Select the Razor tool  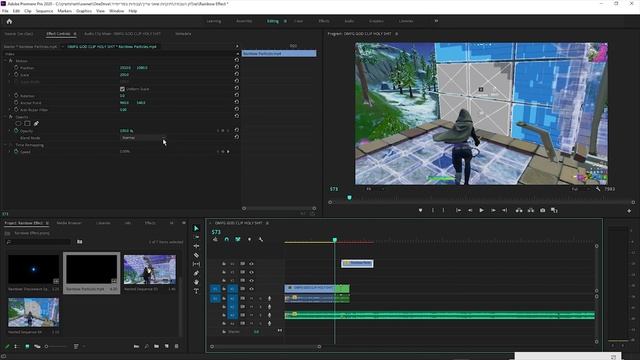tap(196, 255)
